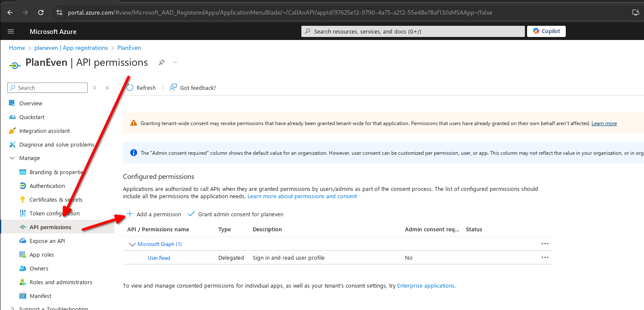Viewport: 644px width, 310px height.
Task: Open Integration assistant in sidebar
Action: coord(45,131)
